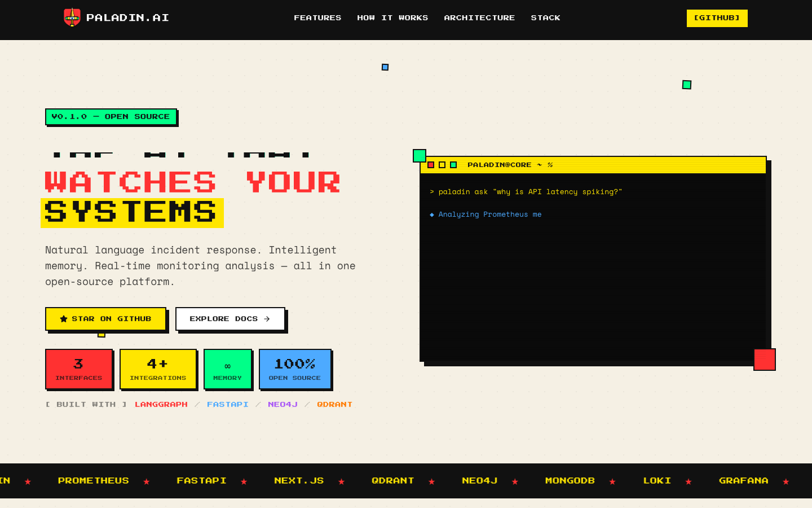Click the yellow [GITHUB] button
Screen dimensions: 812x508
717,18
